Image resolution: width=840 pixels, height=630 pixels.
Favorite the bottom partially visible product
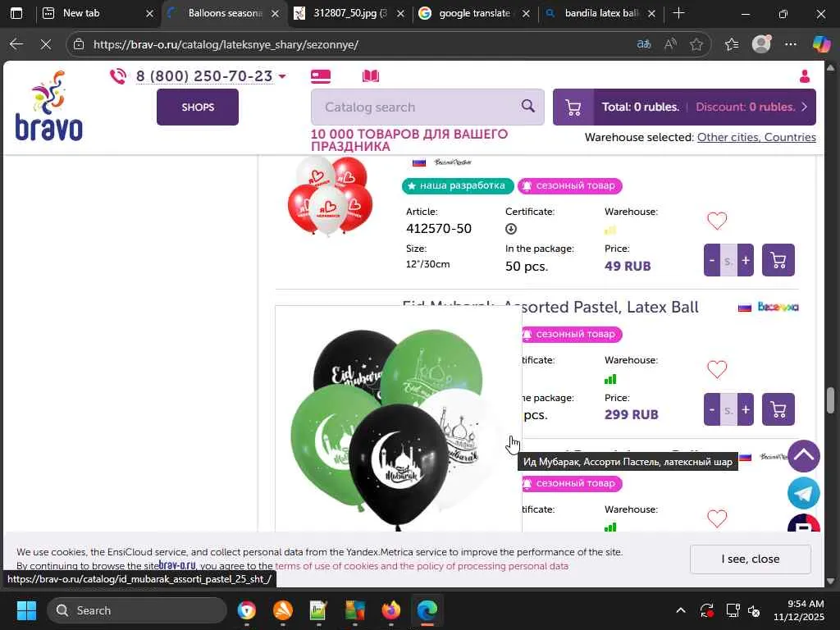point(717,518)
